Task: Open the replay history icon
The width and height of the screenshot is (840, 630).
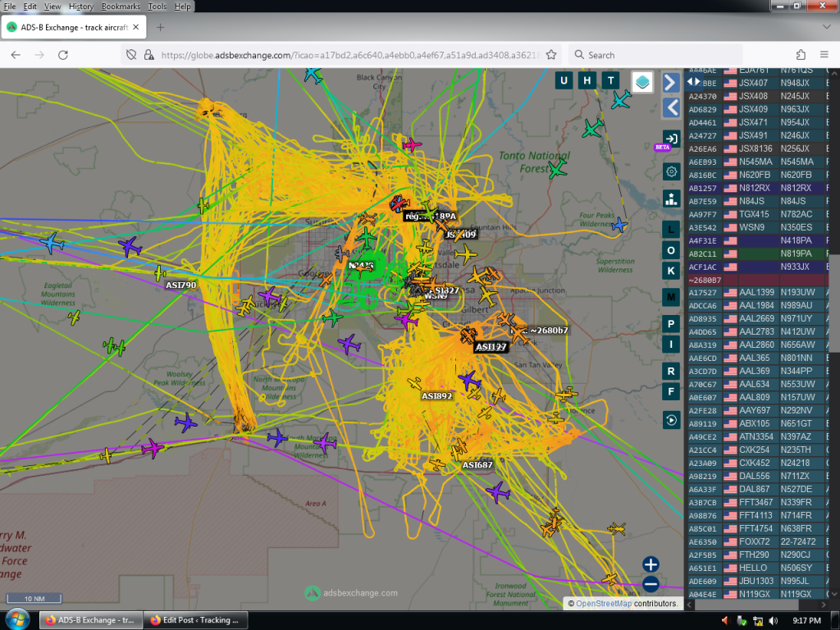Action: click(671, 419)
